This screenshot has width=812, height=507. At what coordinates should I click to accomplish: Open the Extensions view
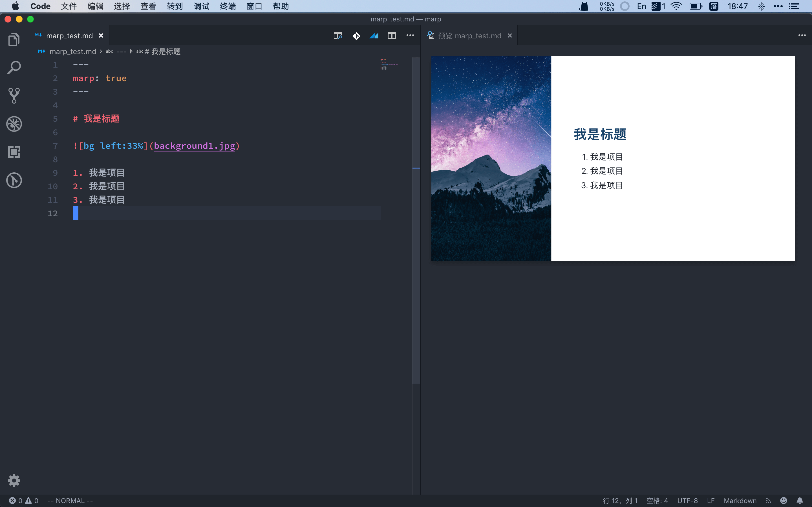click(14, 152)
